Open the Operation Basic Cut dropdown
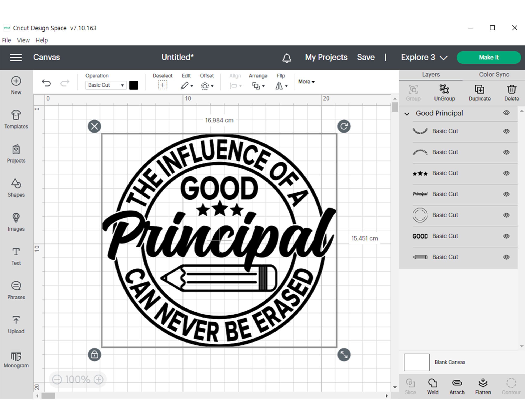This screenshot has width=525, height=420. tap(106, 85)
